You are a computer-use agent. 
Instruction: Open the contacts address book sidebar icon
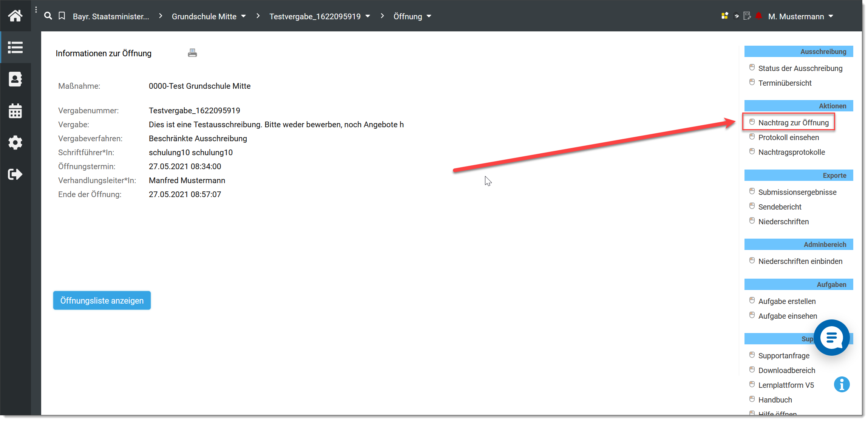(15, 79)
